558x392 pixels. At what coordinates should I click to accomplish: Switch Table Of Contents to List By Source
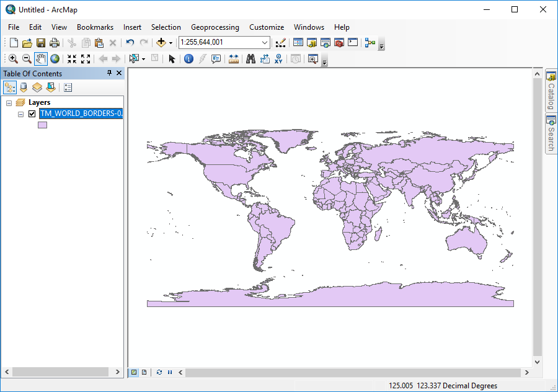(23, 87)
